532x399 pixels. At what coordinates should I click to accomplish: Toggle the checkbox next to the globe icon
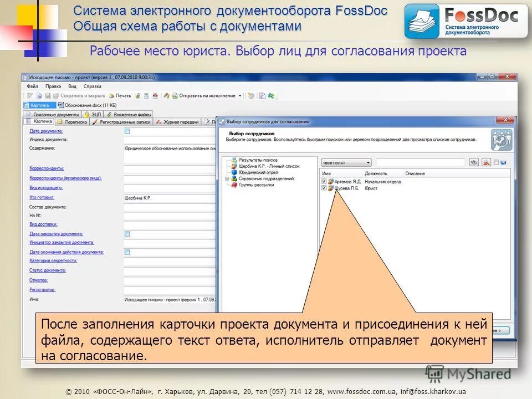pyautogui.click(x=495, y=162)
